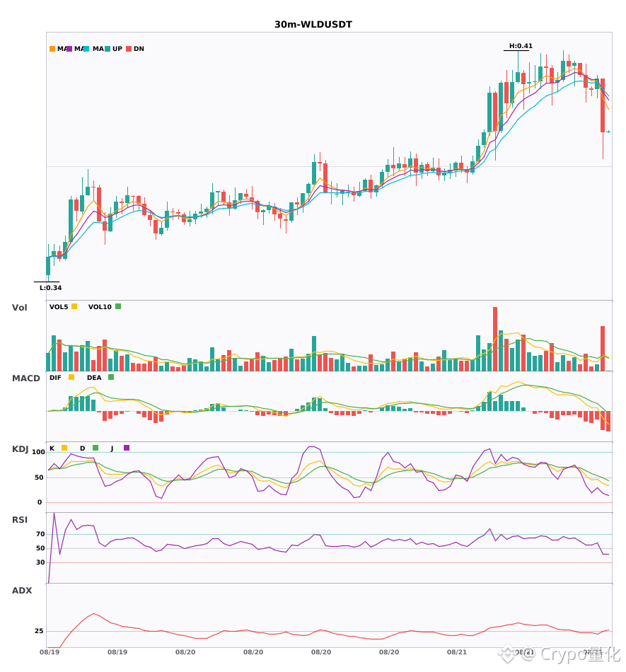Click the RSI 70 axis value
Screen dimensions: 626x672
tap(40, 534)
